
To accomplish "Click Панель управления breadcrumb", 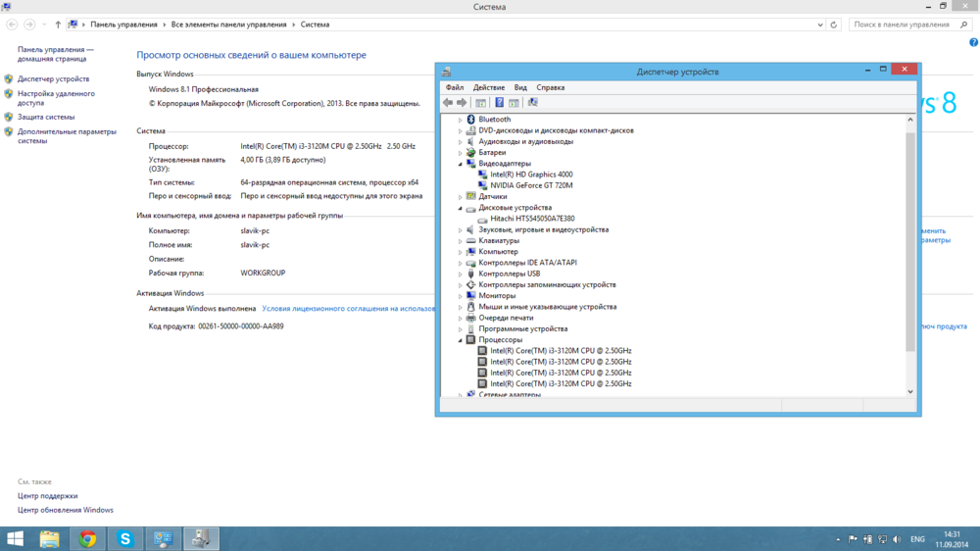I will [x=123, y=25].
